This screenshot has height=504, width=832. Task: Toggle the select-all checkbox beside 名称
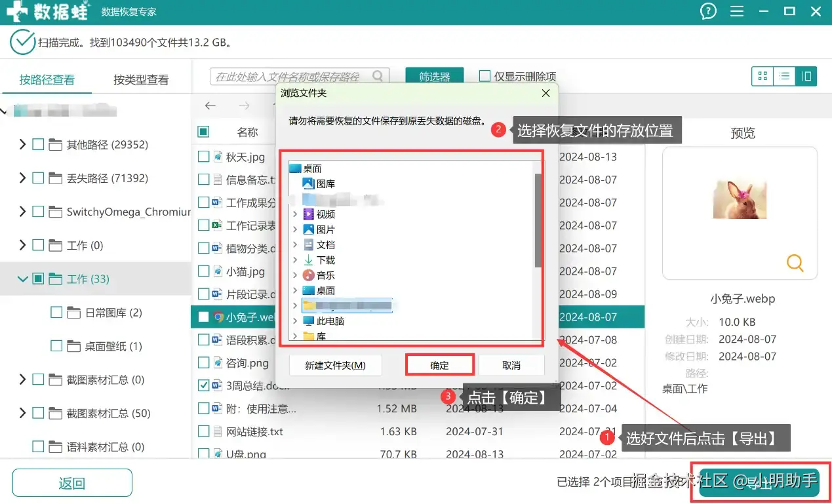203,132
